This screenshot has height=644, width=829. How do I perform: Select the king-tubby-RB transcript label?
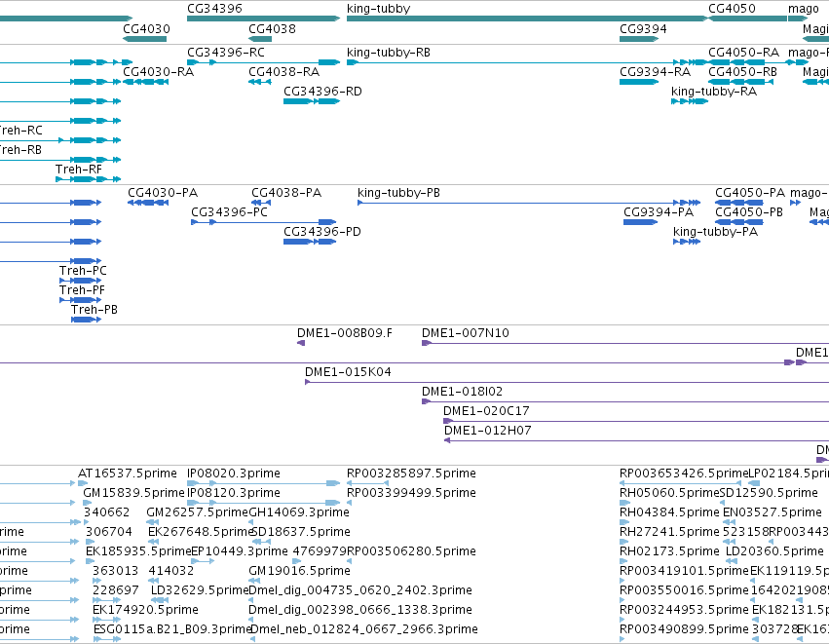[389, 53]
